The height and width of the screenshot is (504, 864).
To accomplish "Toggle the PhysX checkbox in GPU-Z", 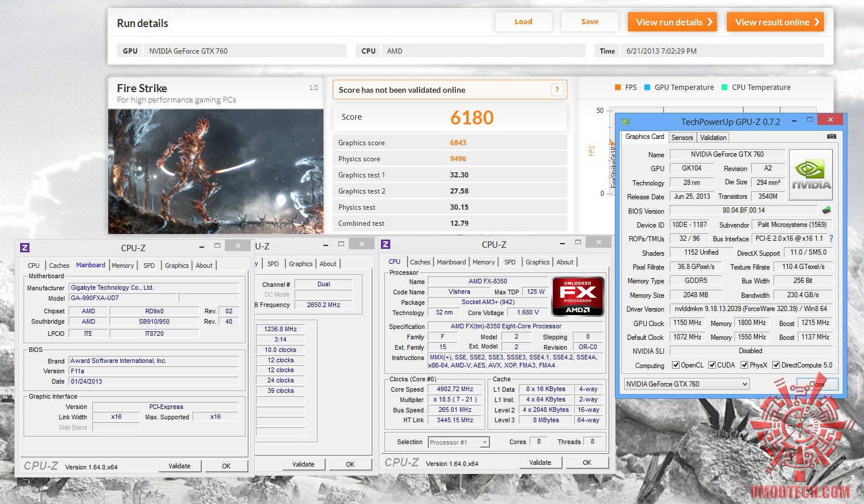I will [x=745, y=365].
